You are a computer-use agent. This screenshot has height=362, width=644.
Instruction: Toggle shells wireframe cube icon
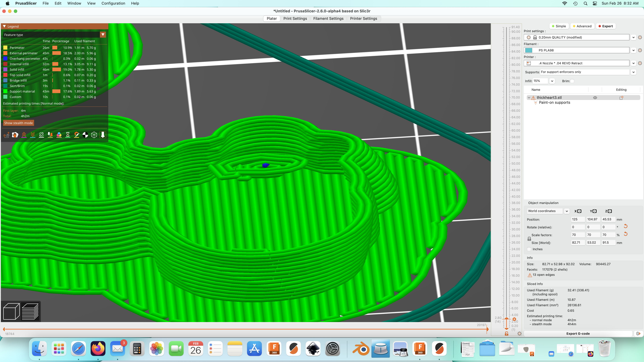coord(94,135)
